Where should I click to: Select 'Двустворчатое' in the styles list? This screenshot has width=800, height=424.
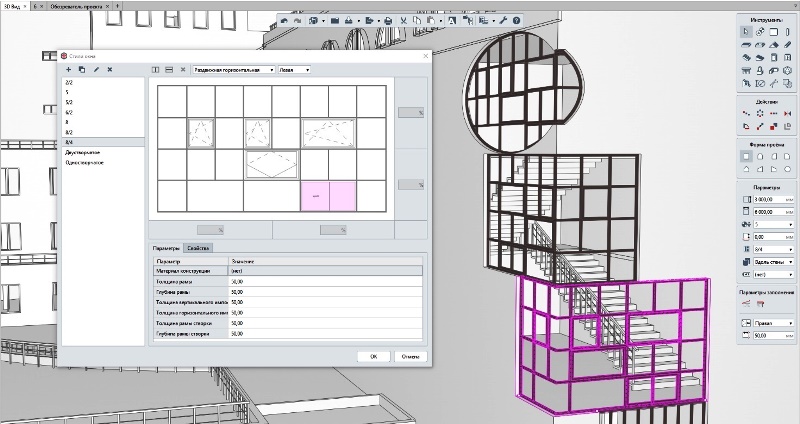[x=103, y=153]
